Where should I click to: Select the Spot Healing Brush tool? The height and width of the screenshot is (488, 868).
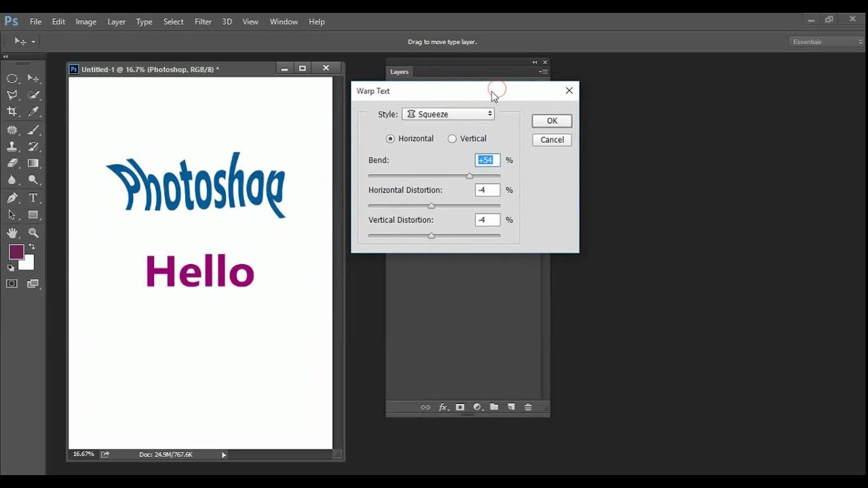[12, 130]
